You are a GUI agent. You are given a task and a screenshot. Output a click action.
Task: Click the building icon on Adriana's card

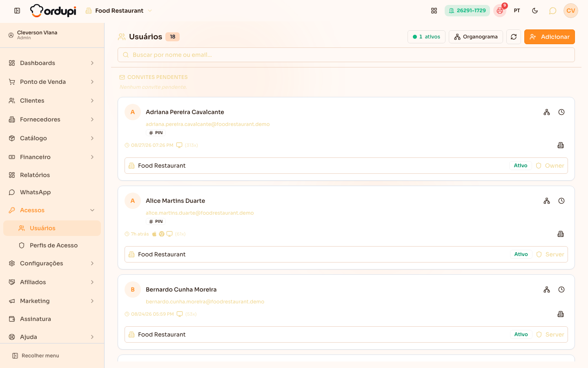coord(561,145)
